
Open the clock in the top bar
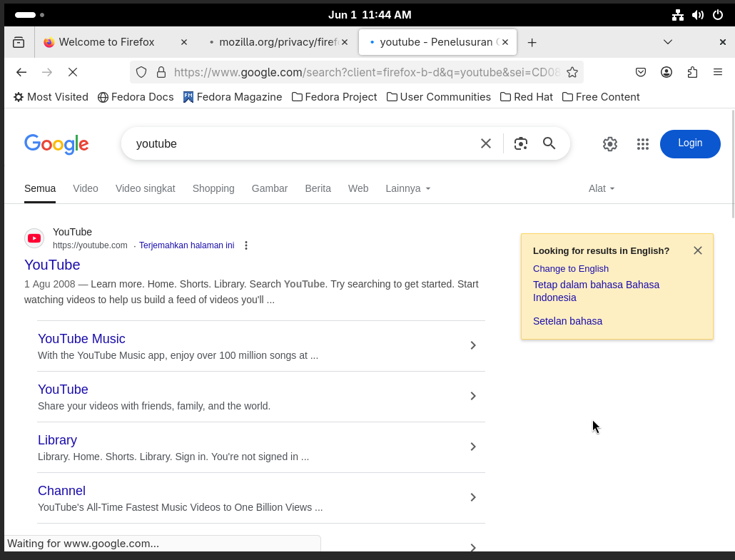click(x=370, y=15)
